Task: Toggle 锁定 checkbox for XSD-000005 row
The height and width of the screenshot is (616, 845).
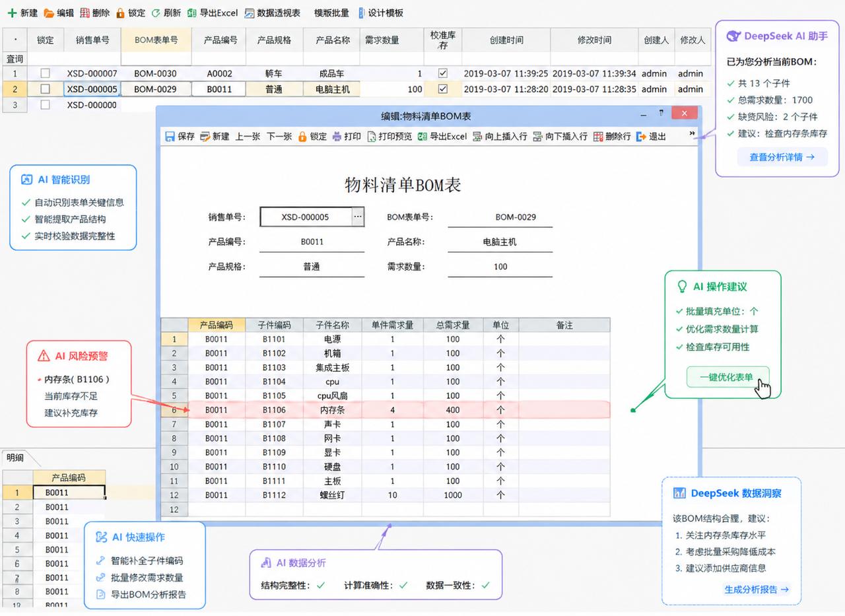Action: [45, 88]
